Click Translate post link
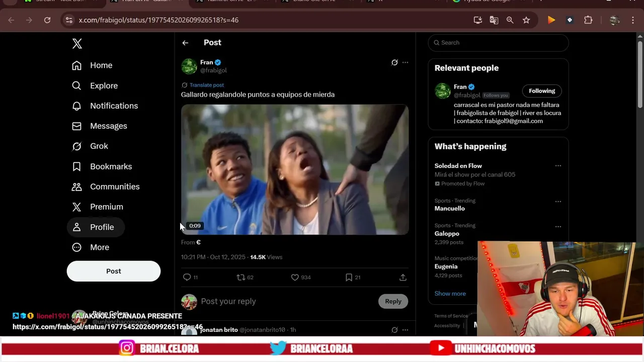 pyautogui.click(x=207, y=85)
